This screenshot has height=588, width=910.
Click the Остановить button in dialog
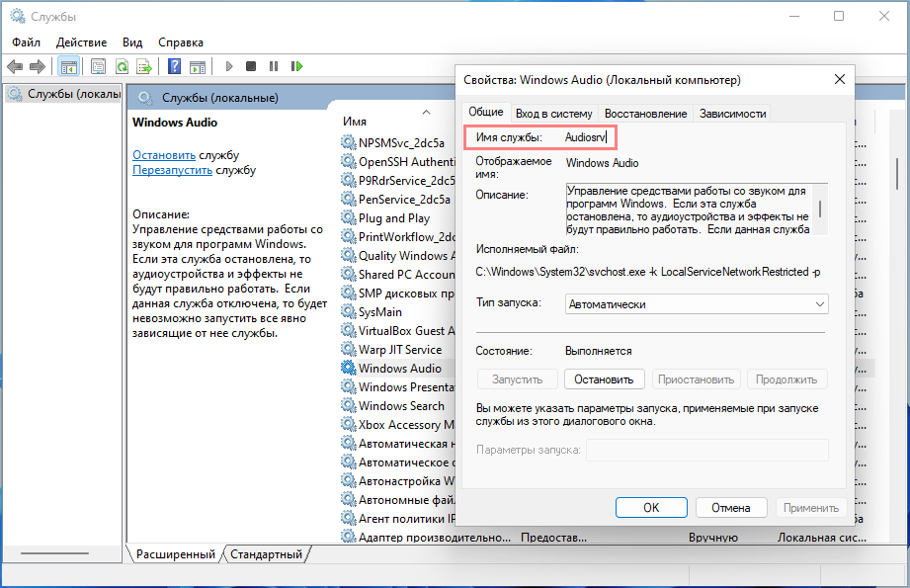pyautogui.click(x=604, y=379)
